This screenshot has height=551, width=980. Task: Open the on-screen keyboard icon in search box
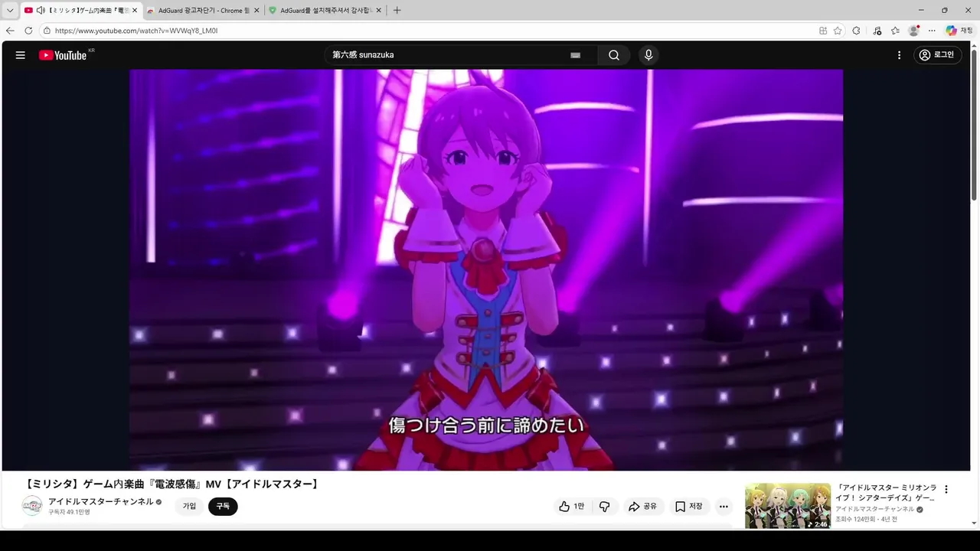576,55
